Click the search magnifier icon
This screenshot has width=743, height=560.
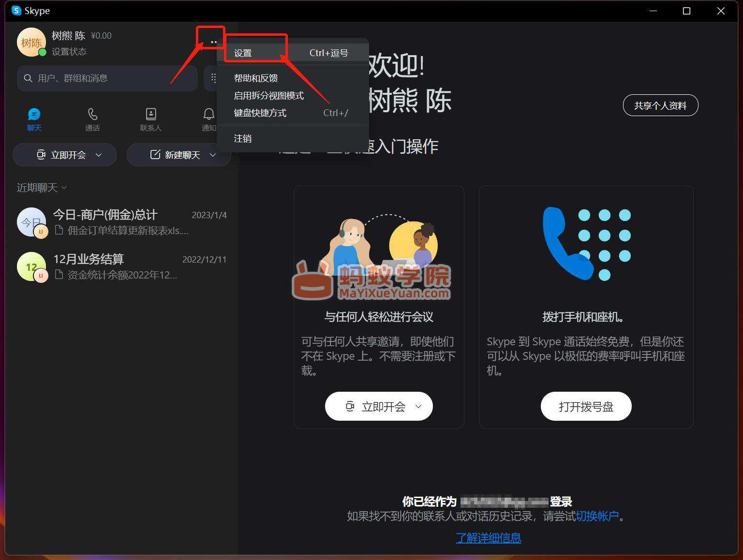point(28,78)
